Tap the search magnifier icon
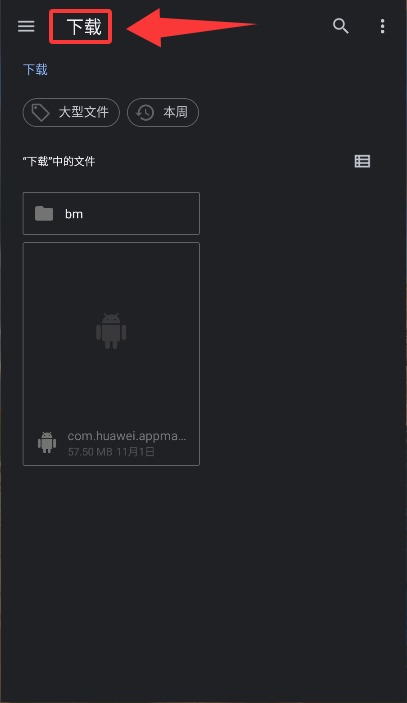The width and height of the screenshot is (407, 703). pyautogui.click(x=341, y=26)
